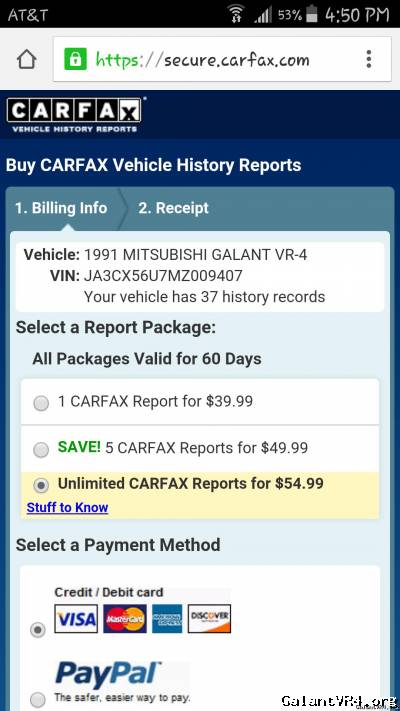This screenshot has width=400, height=711.
Task: Select 1 CARFAX Report for $39.99
Action: (x=41, y=403)
